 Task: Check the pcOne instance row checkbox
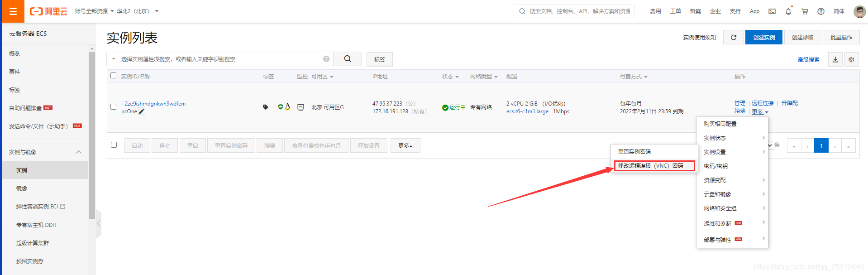(114, 107)
